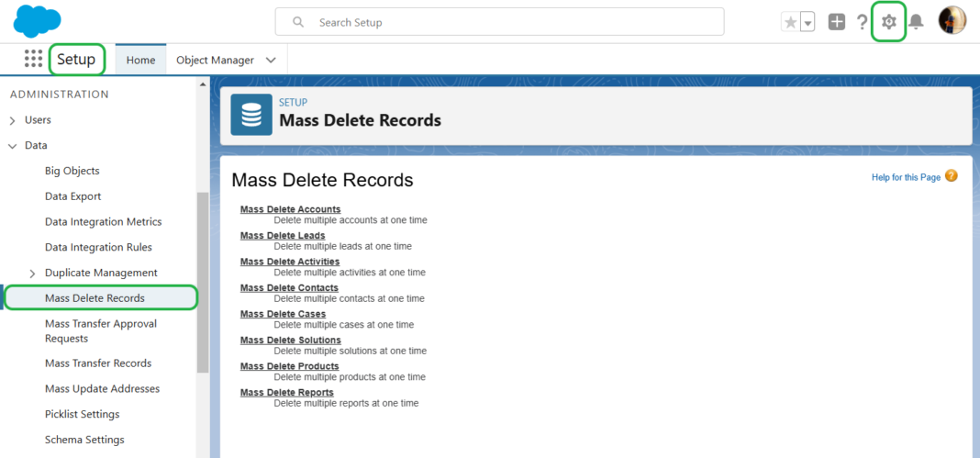980x458 pixels.
Task: Click the Search Setup input field
Action: click(x=499, y=22)
